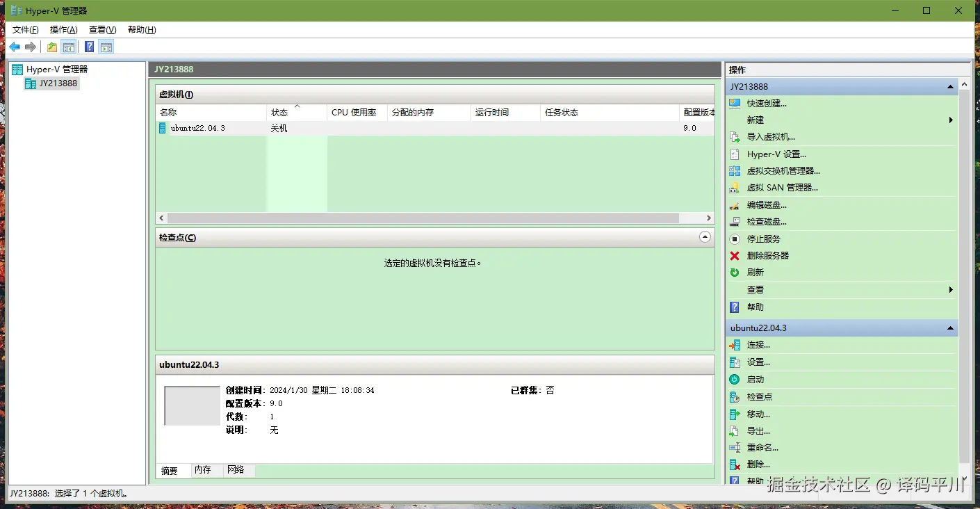
Task: Click the 关机 state cell
Action: [x=279, y=128]
